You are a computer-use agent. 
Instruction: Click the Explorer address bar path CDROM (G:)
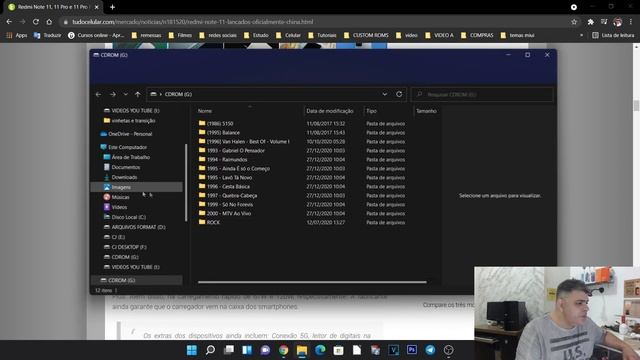click(178, 94)
